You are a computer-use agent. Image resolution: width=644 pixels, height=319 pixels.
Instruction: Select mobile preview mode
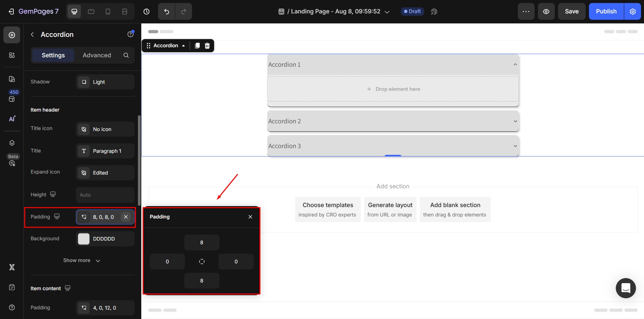108,11
